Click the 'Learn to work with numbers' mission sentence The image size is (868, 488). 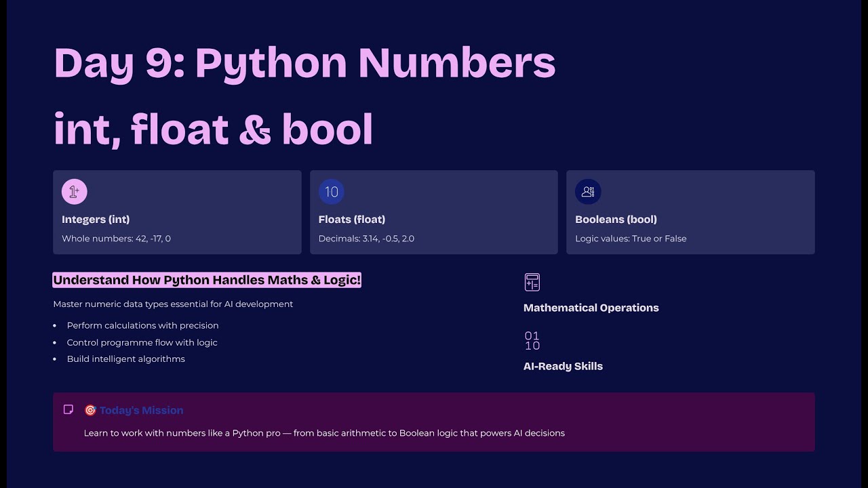point(324,433)
